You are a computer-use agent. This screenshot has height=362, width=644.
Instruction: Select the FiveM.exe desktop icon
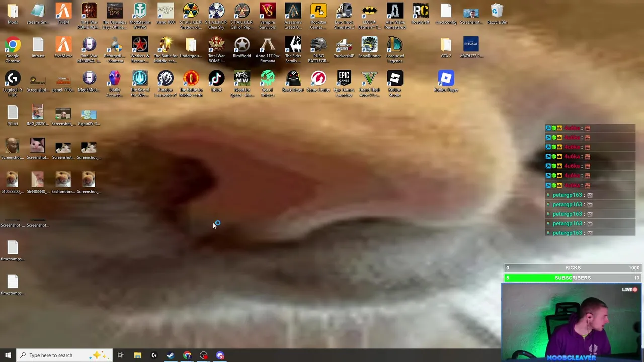point(63,48)
